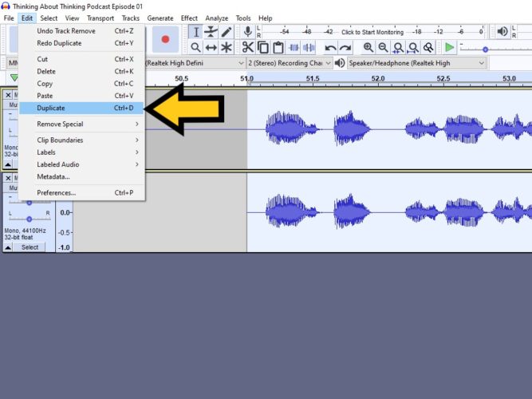Click the Undo arrow icon

tap(330, 48)
